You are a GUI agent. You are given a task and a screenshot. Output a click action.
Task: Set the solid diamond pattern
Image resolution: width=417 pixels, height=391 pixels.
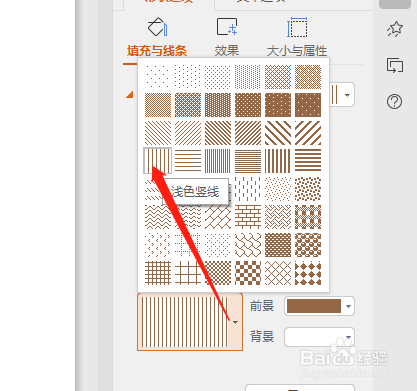[x=308, y=273]
